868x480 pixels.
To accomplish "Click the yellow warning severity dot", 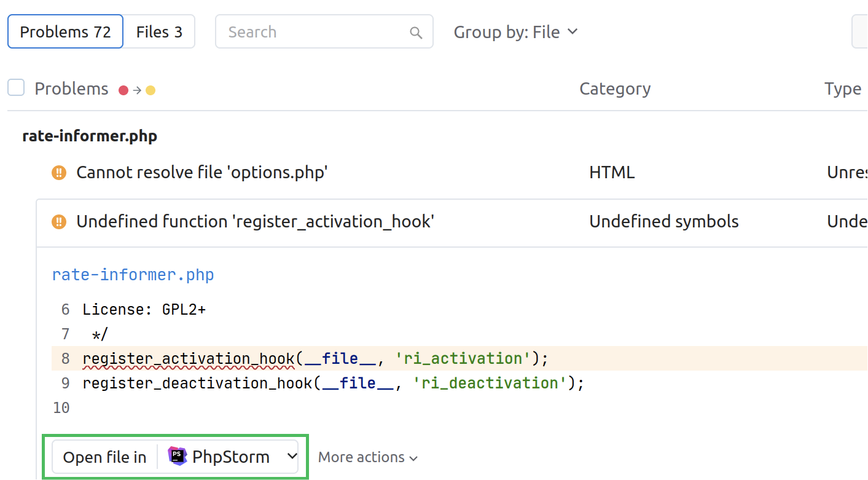I will (x=151, y=89).
